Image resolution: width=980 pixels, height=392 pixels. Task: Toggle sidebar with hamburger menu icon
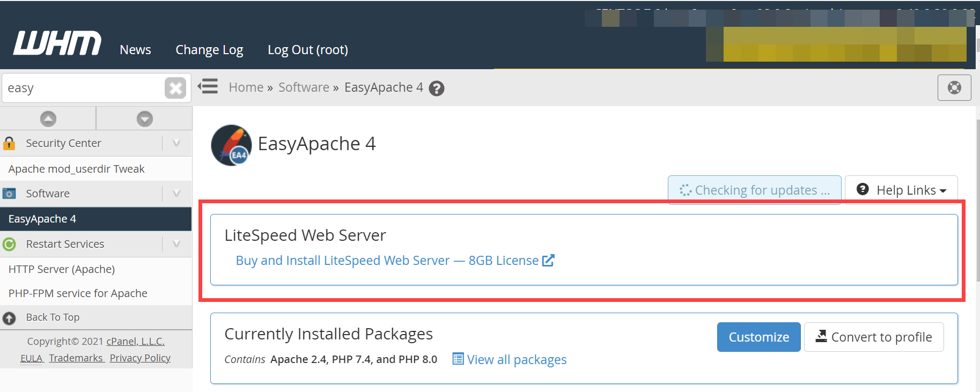(x=208, y=86)
